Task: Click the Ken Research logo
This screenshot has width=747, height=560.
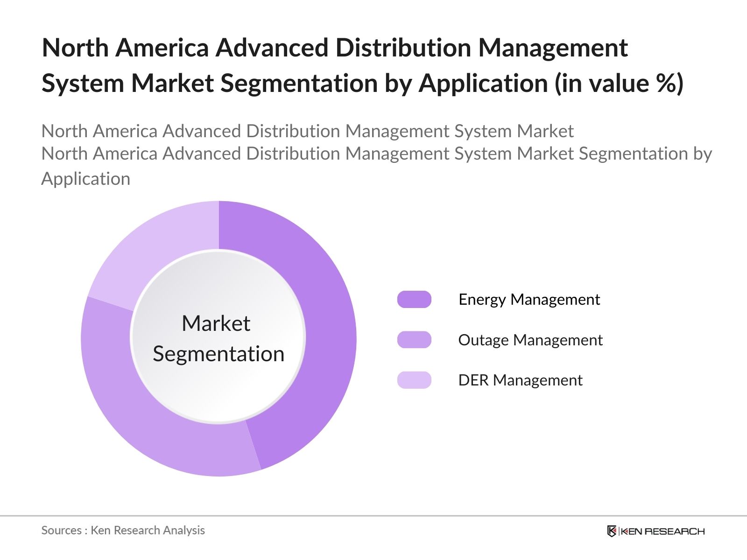Action: pos(655,530)
